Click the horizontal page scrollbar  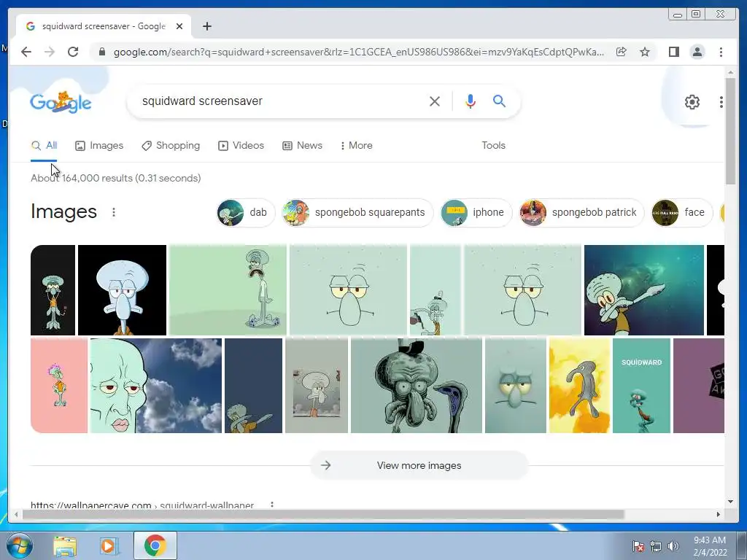pyautogui.click(x=323, y=514)
